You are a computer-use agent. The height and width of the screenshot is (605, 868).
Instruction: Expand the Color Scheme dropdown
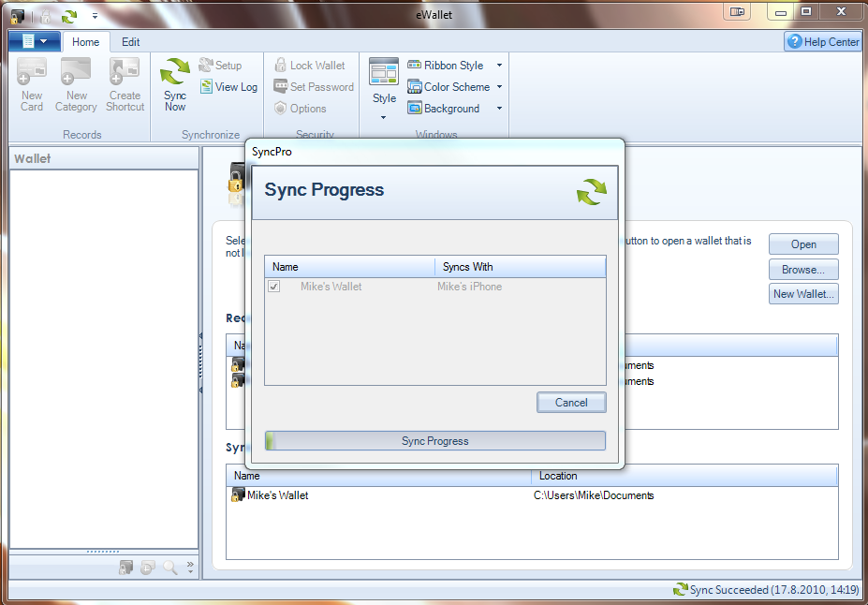[499, 87]
